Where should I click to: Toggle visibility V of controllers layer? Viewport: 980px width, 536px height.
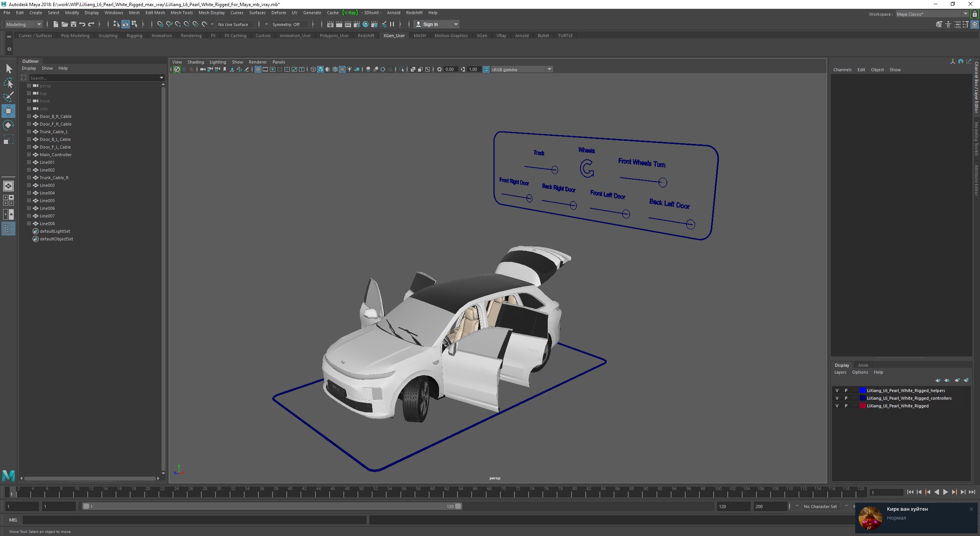click(837, 398)
